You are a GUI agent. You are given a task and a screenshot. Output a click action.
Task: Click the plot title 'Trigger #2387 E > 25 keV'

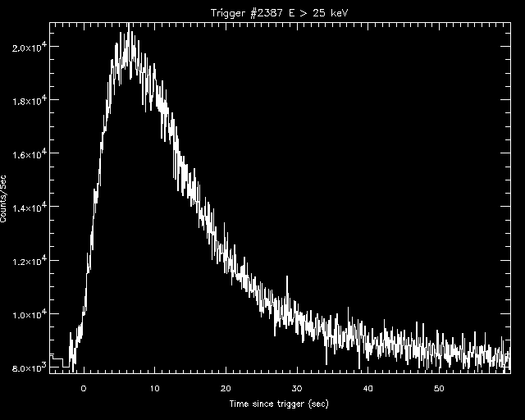click(280, 13)
